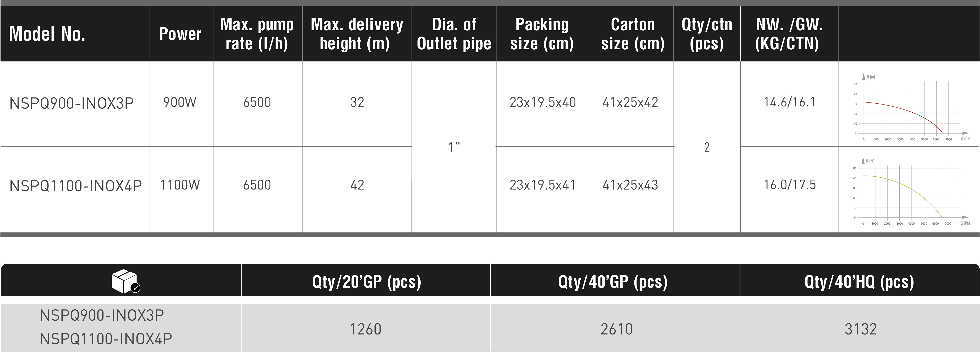Click the Max. delivery height header
This screenshot has height=352, width=980.
tap(356, 34)
